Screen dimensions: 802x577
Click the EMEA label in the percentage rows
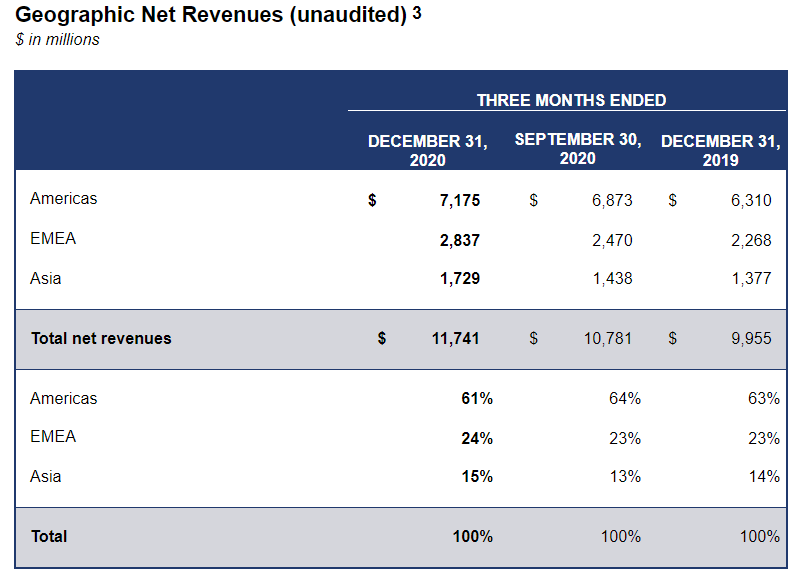53,436
